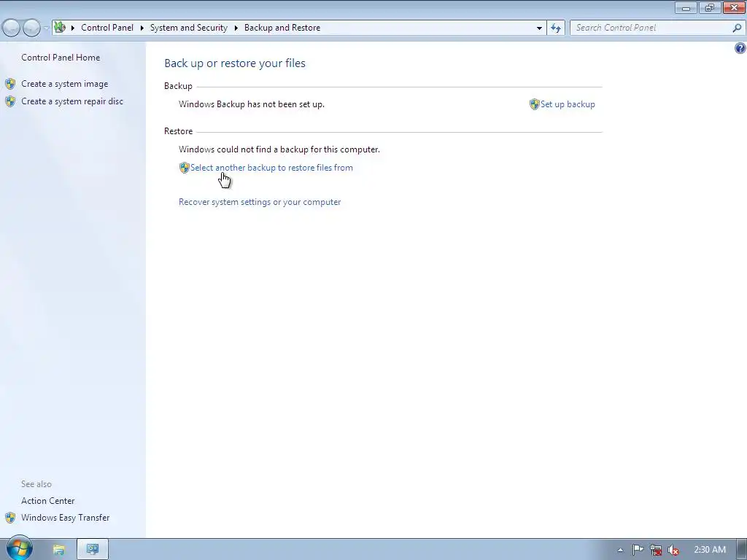Show hidden tray icons arrow
Image resolution: width=747 pixels, height=560 pixels.
pyautogui.click(x=620, y=550)
